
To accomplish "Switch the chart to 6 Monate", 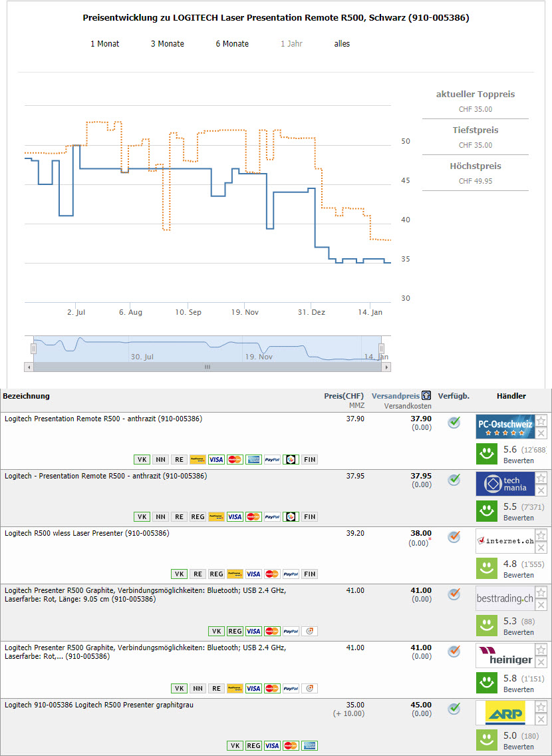I will pos(232,44).
